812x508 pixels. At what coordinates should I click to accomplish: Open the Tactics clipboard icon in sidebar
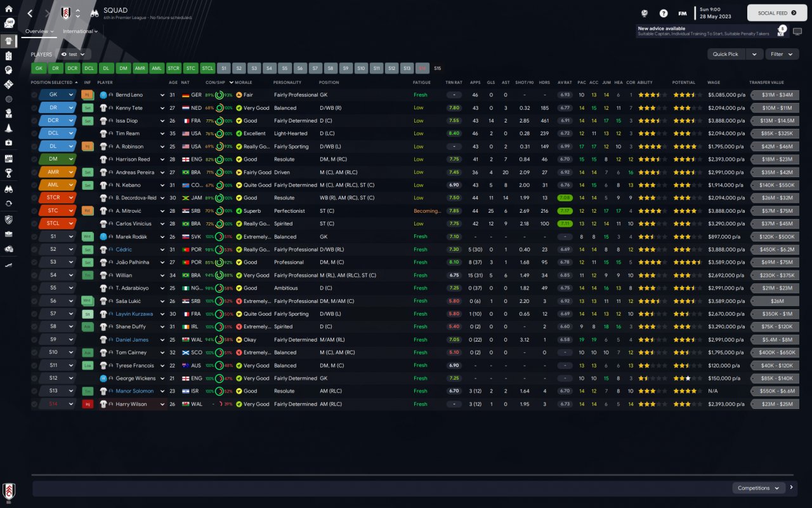tap(9, 57)
